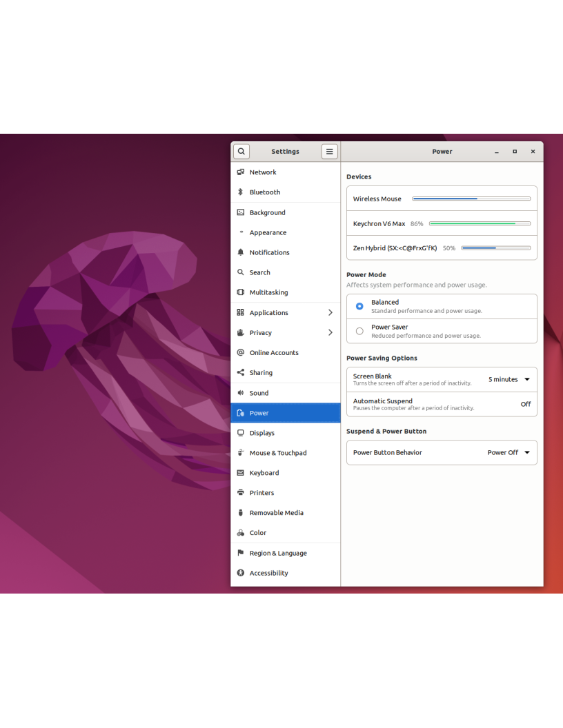
Task: Click the Suspend & Power Button heading
Action: pos(386,432)
